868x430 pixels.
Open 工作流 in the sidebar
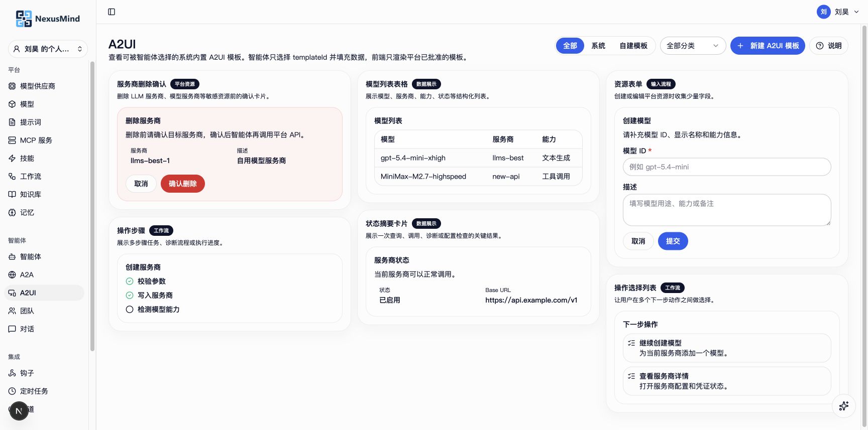44,176
